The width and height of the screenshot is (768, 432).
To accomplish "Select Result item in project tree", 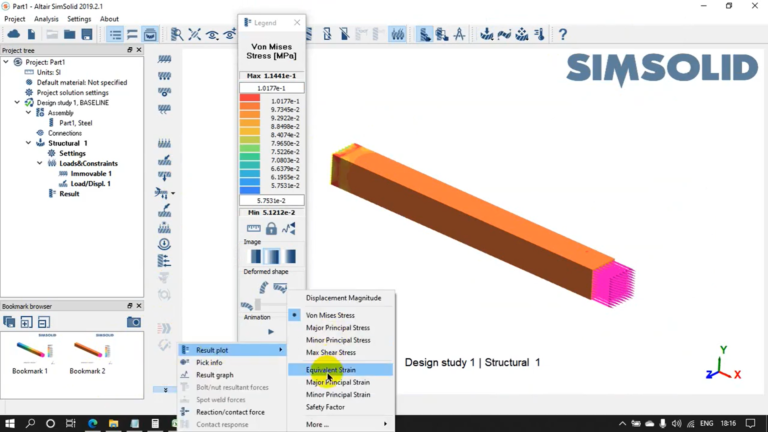I will [69, 193].
